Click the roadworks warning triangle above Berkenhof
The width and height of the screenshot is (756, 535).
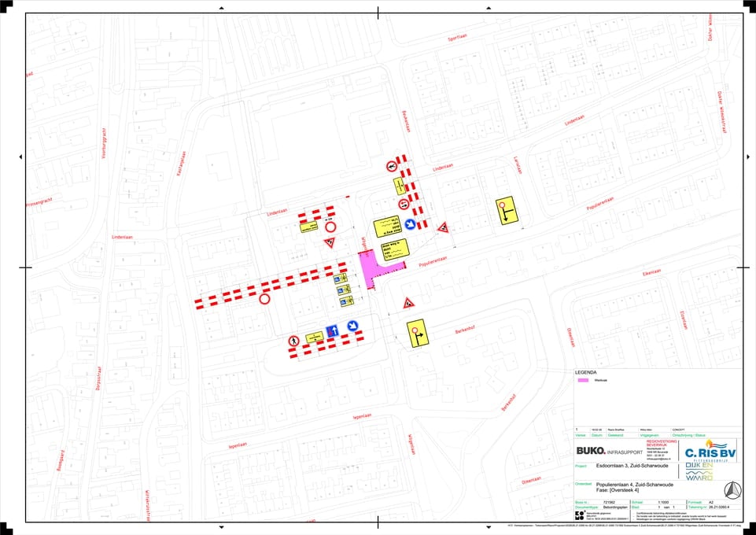click(x=409, y=304)
